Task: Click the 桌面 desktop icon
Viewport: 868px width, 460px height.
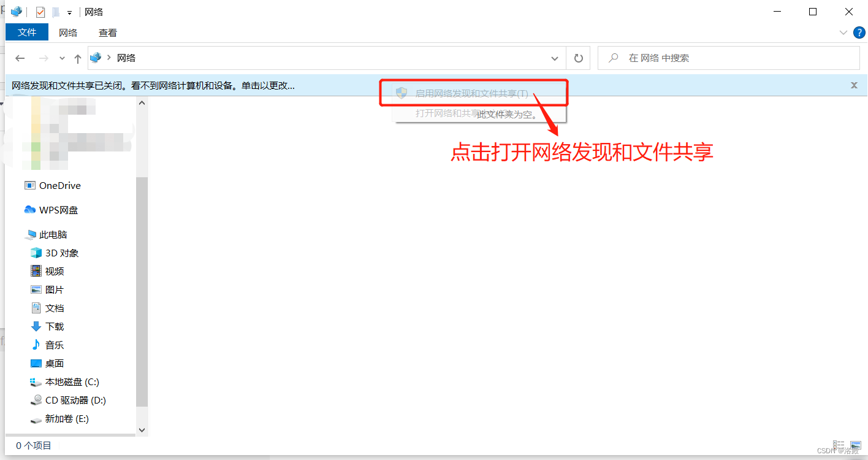Action: (36, 364)
